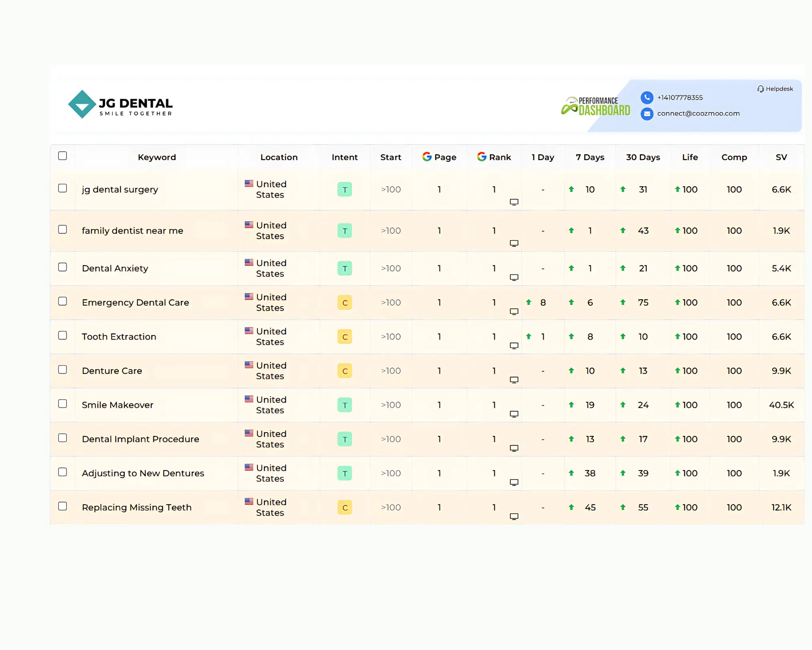Image resolution: width=812 pixels, height=650 pixels.
Task: Click the Google icon in the Rank column header
Action: [481, 156]
